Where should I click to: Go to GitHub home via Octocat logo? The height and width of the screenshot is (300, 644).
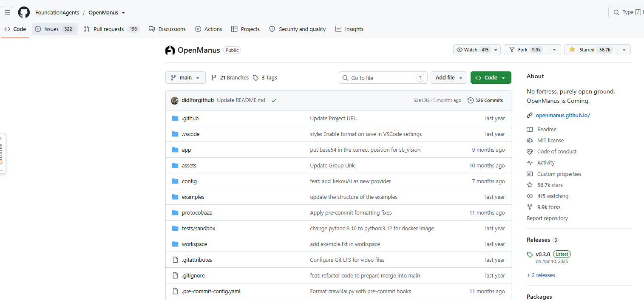[24, 12]
